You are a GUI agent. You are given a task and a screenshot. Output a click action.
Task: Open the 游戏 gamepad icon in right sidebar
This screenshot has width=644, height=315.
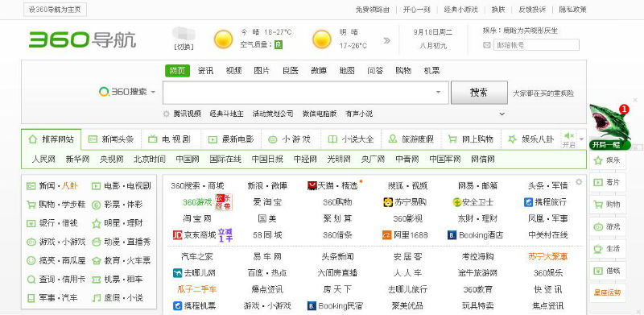598,226
